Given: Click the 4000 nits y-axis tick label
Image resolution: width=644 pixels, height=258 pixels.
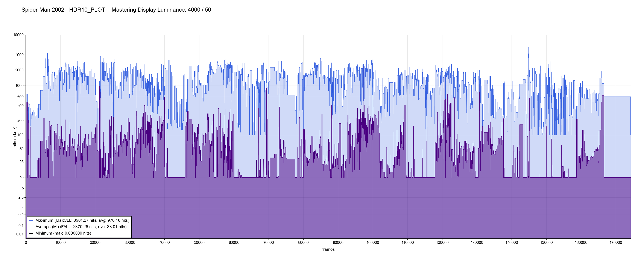Looking at the screenshot, I should click(x=20, y=55).
